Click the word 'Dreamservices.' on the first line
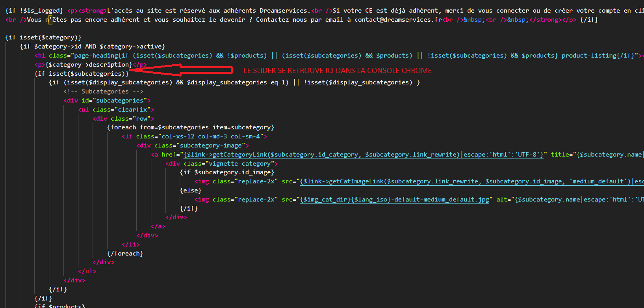 [x=285, y=11]
